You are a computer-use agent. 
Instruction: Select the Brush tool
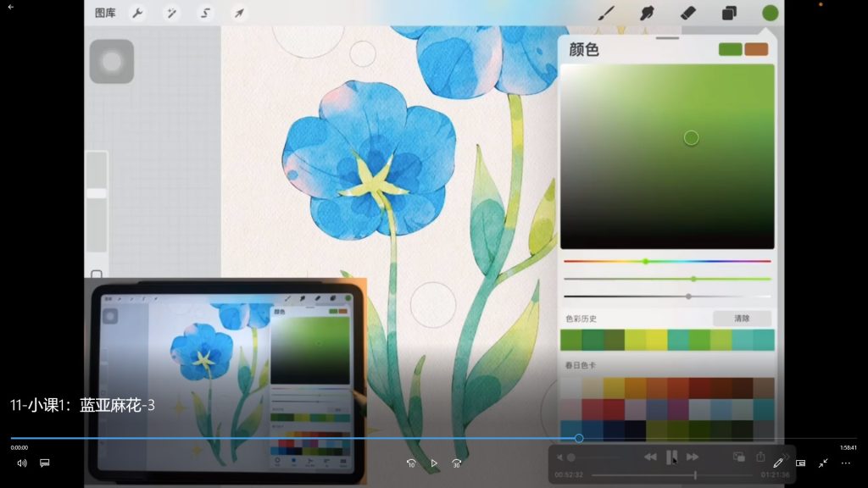coord(607,13)
